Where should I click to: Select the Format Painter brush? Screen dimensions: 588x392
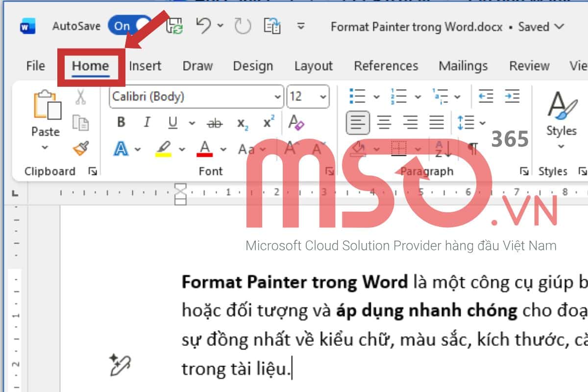click(81, 148)
